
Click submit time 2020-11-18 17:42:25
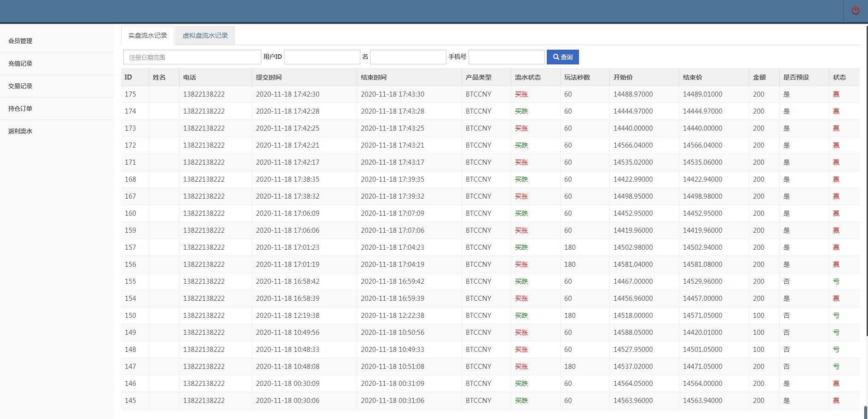[288, 128]
